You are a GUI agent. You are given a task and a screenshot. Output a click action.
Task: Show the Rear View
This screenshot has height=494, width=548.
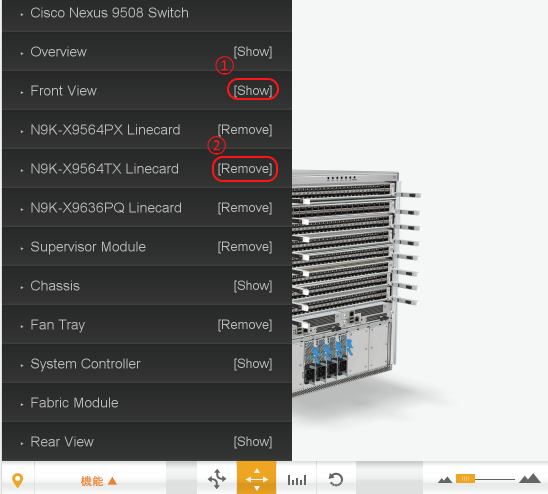point(253,442)
